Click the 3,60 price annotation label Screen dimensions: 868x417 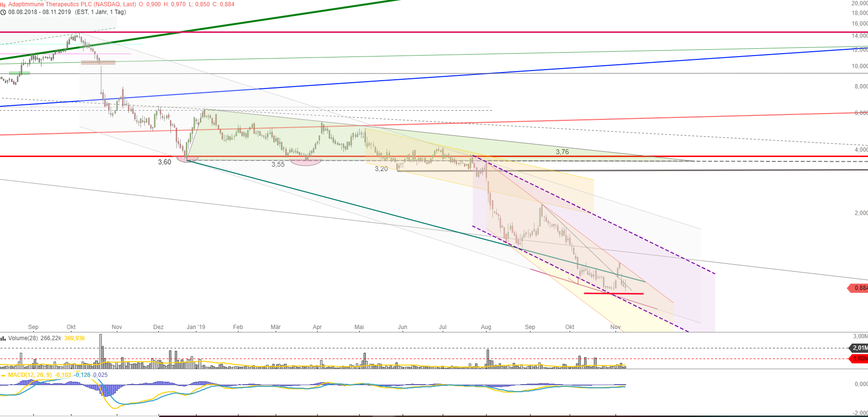pyautogui.click(x=165, y=162)
